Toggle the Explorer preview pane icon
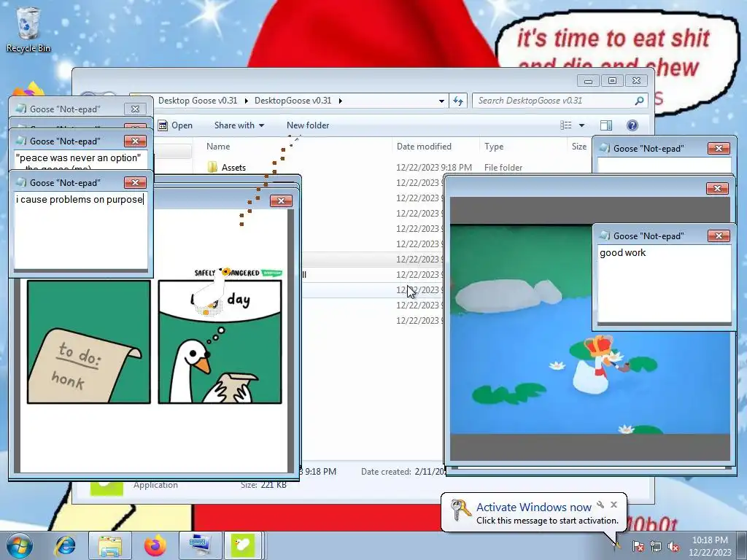This screenshot has width=747, height=560. pyautogui.click(x=606, y=125)
